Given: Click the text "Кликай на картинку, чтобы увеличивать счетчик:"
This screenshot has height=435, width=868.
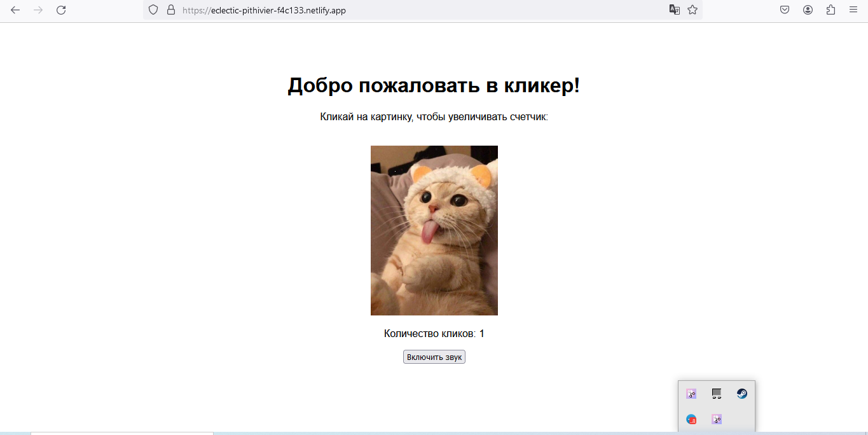Looking at the screenshot, I should [434, 117].
